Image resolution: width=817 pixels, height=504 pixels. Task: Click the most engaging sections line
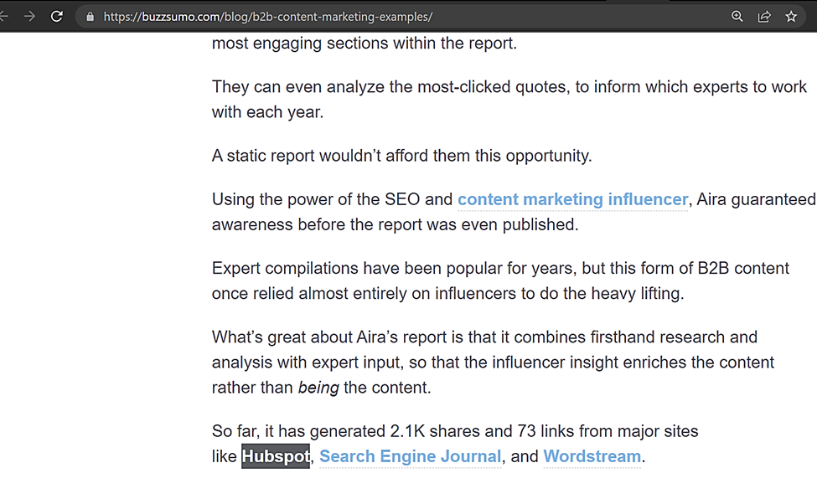tap(365, 44)
